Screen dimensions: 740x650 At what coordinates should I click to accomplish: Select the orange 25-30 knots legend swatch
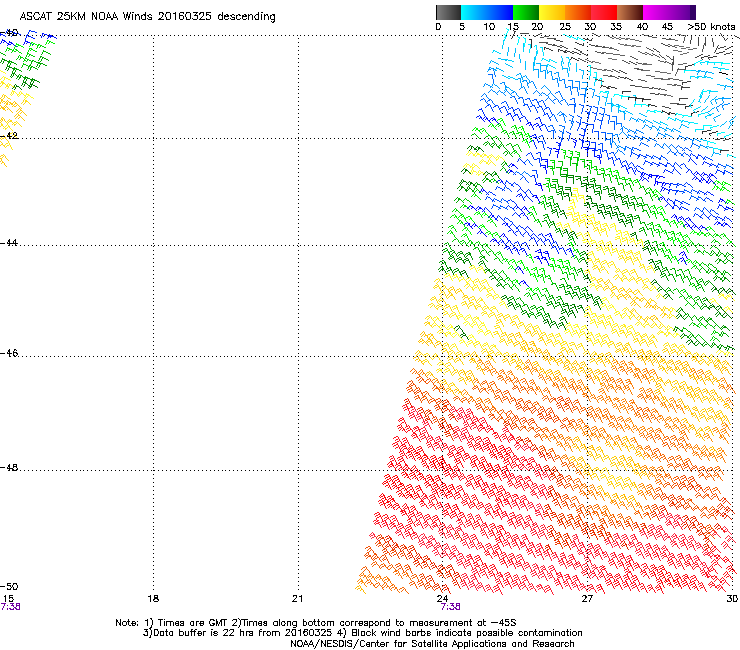pyautogui.click(x=578, y=12)
